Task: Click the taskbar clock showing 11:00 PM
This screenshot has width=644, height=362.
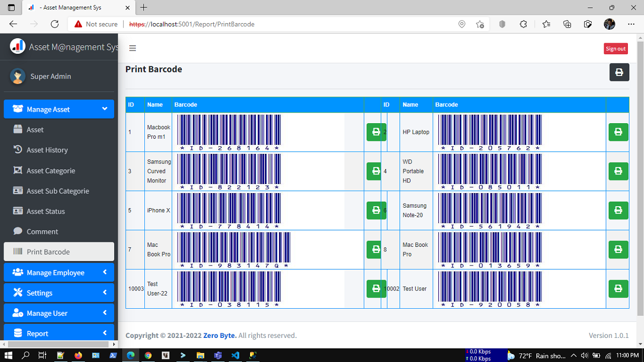Action: [x=627, y=355]
